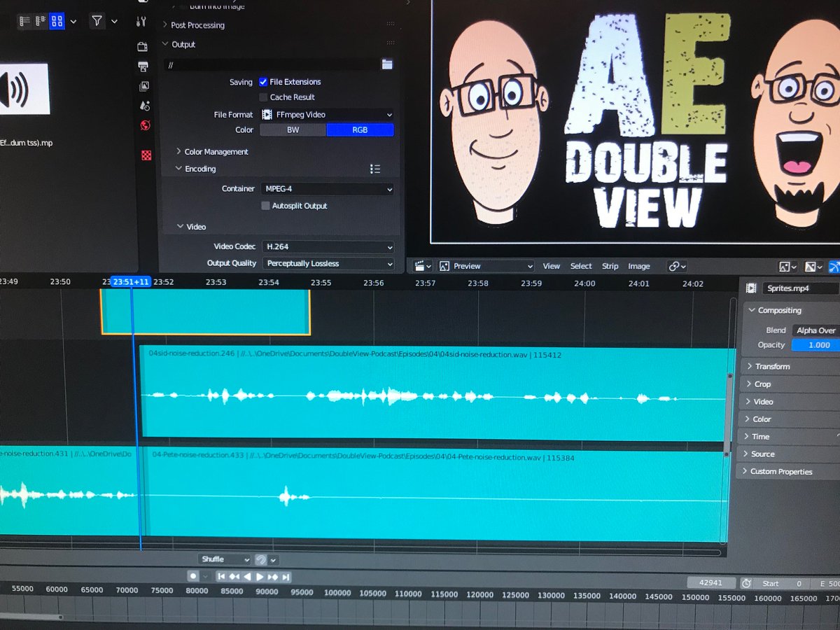Toggle auto-keying record button

tap(193, 576)
